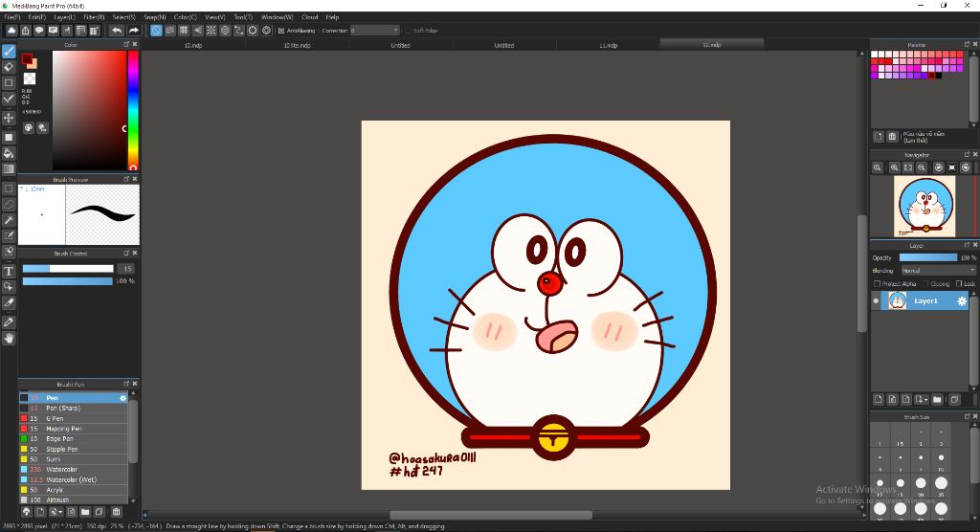The image size is (980, 532).
Task: Zoom out using Navigator magnifier minus
Action: 922,167
